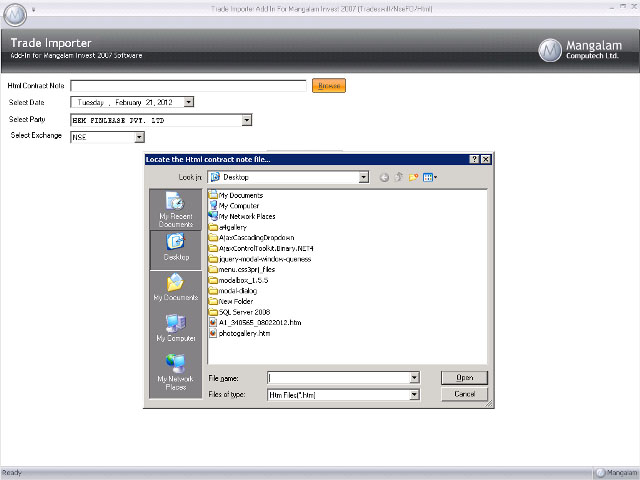
Task: Expand the Select Party dropdown
Action: point(246,120)
